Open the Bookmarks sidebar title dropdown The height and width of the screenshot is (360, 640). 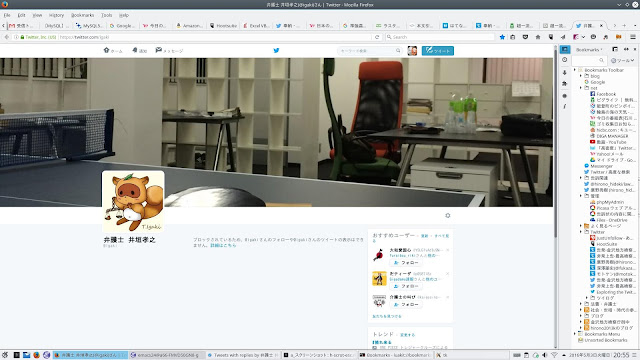[x=589, y=49]
